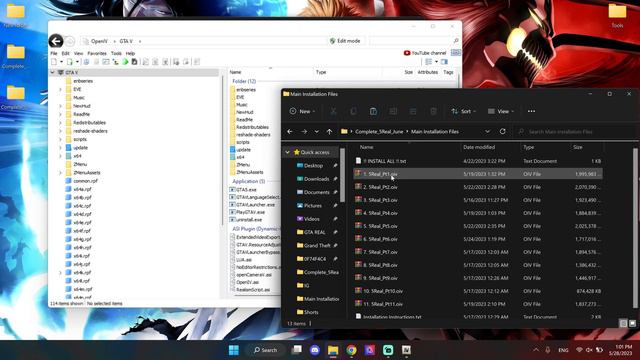
Task: Click the New file icon in OpenIV toolbar
Action: click(54, 62)
